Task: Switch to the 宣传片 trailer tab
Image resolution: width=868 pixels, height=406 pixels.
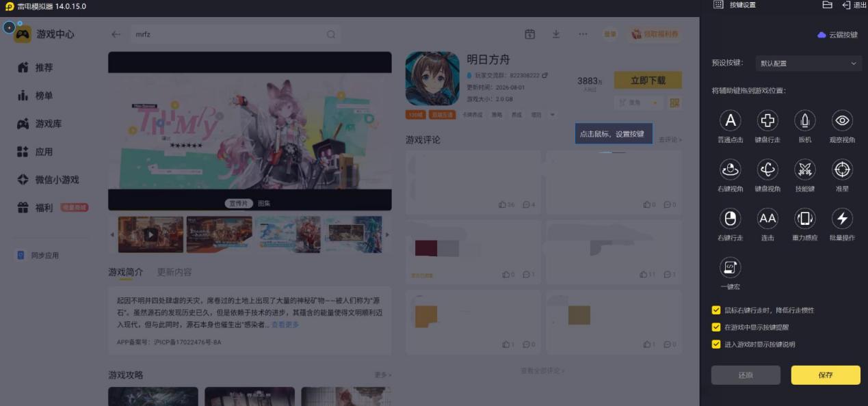Action: click(239, 204)
